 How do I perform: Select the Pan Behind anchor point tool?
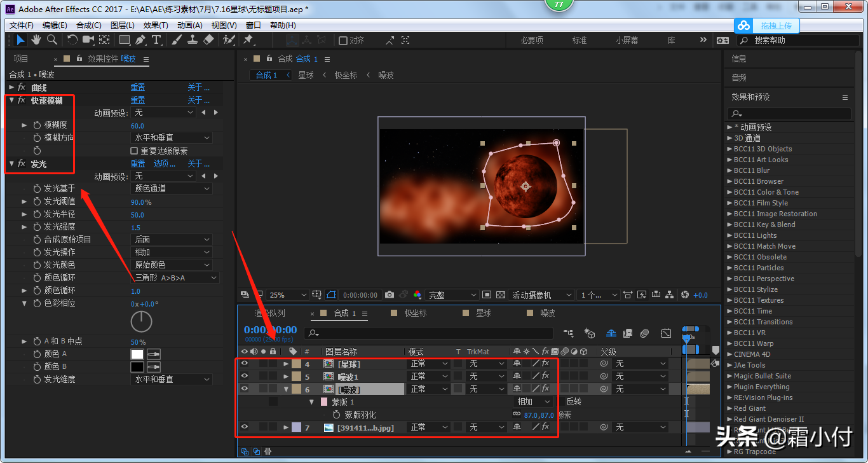pyautogui.click(x=104, y=40)
